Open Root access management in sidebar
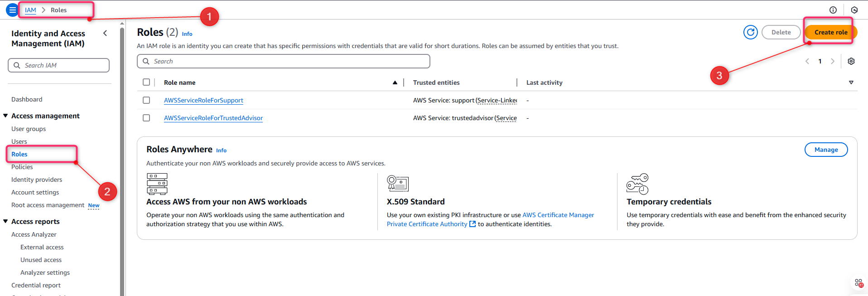 pyautogui.click(x=48, y=205)
